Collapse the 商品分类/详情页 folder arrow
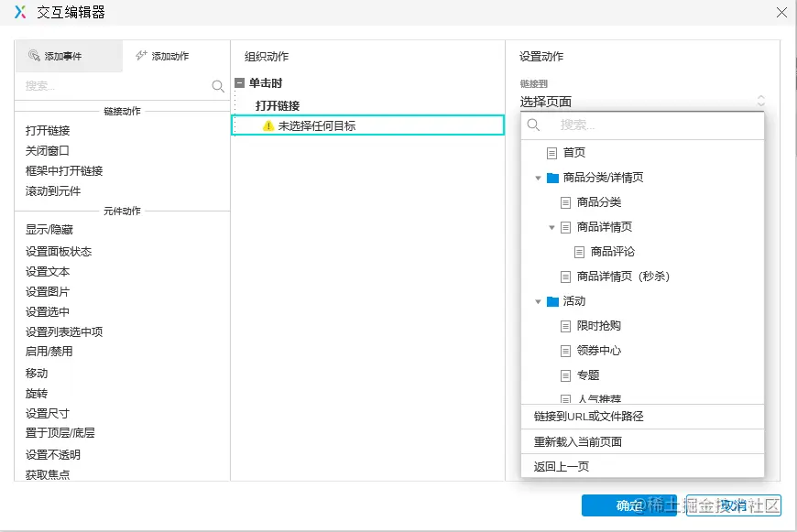 (x=538, y=178)
